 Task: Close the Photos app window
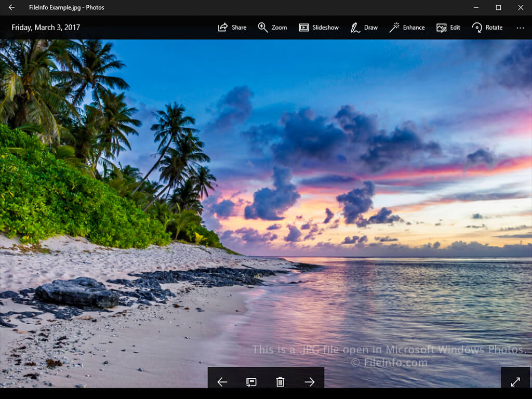coord(521,7)
